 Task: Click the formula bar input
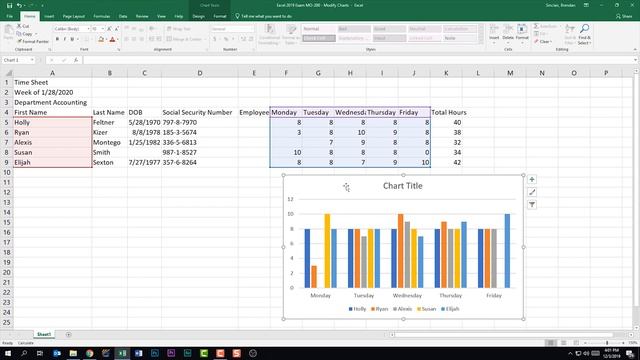coord(359,60)
